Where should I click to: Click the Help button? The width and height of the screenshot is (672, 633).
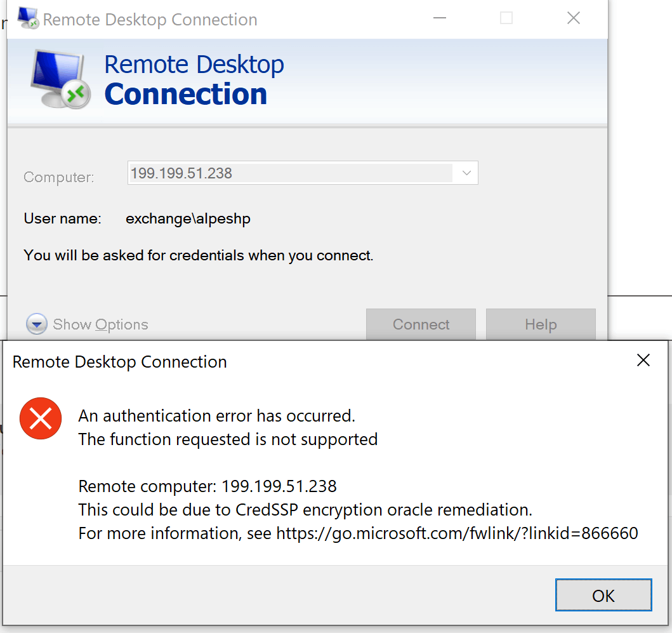point(541,324)
